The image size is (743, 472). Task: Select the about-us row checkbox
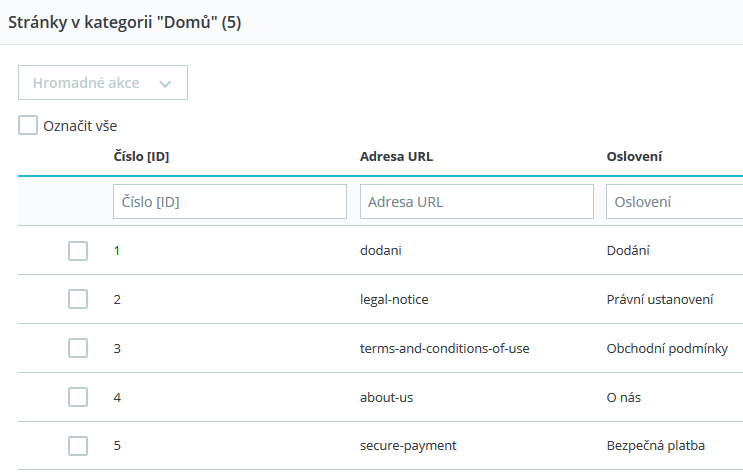(x=78, y=397)
